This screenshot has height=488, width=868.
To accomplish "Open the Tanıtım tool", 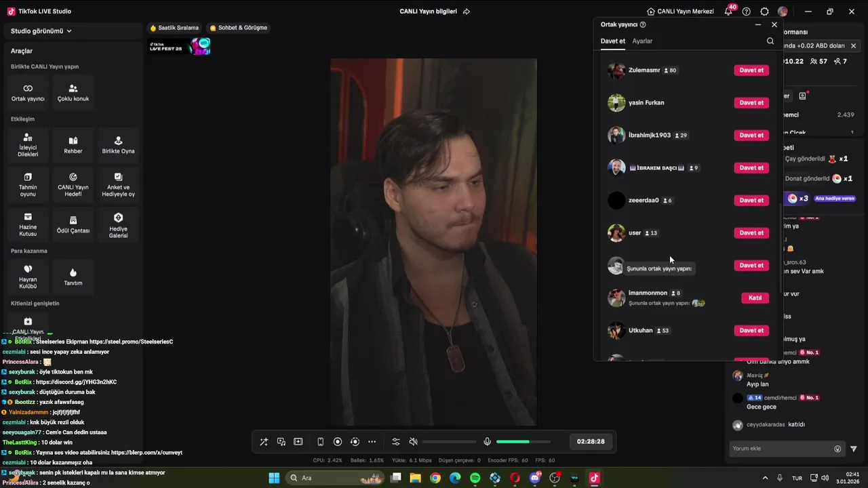I will tap(73, 277).
